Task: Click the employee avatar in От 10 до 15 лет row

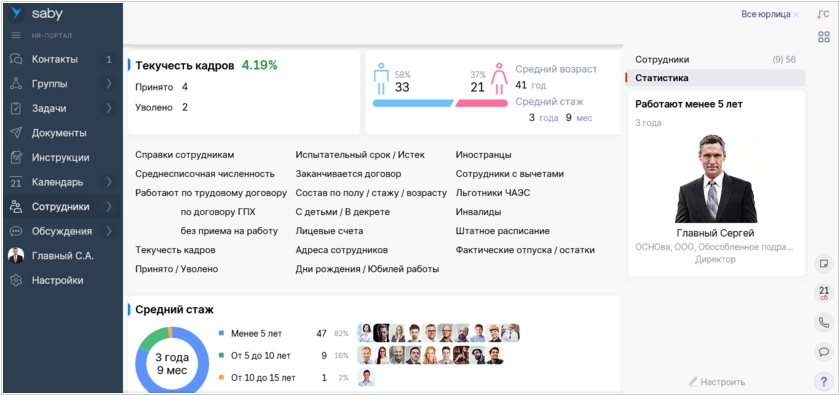Action: (366, 377)
